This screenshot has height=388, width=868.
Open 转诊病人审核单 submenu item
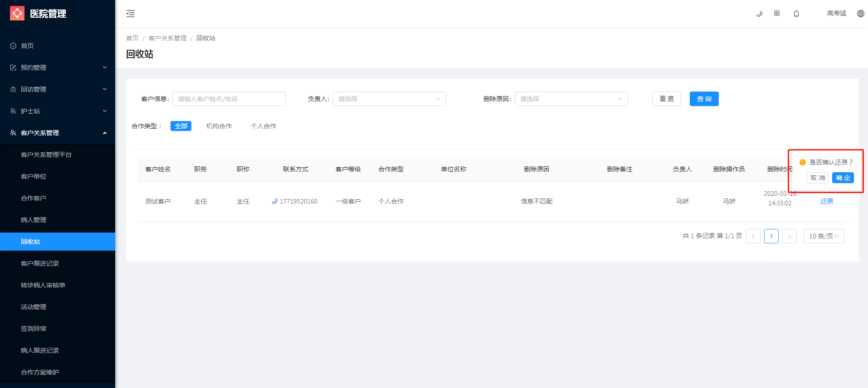pyautogui.click(x=58, y=285)
